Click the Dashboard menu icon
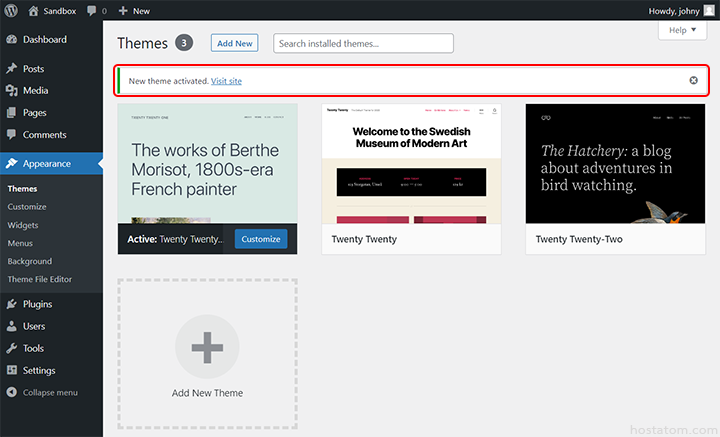This screenshot has height=437, width=720. click(x=11, y=40)
